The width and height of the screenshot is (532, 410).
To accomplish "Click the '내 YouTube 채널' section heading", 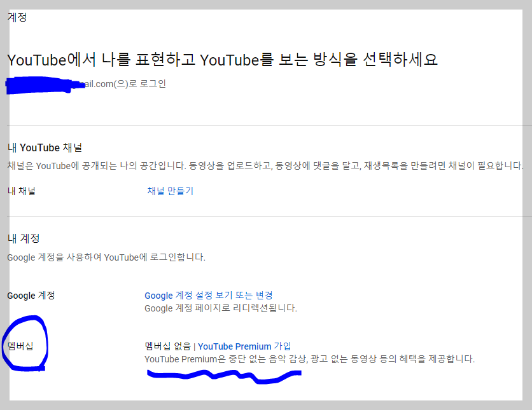I will [45, 147].
